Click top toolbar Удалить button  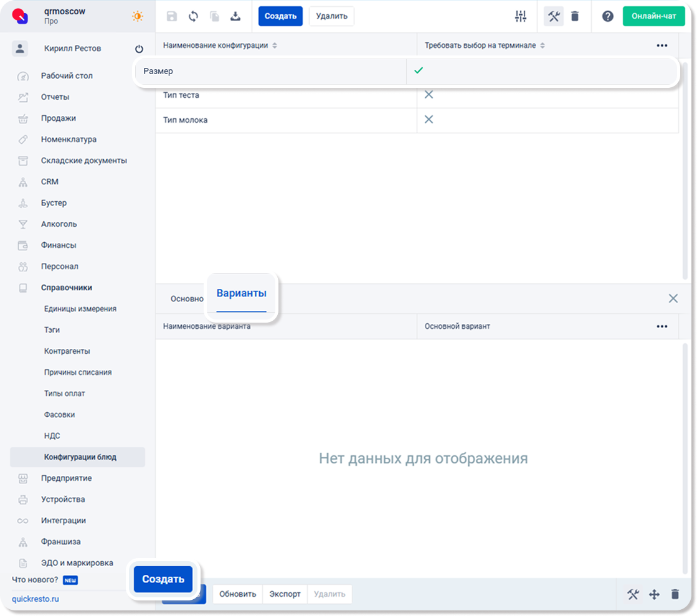tap(331, 16)
